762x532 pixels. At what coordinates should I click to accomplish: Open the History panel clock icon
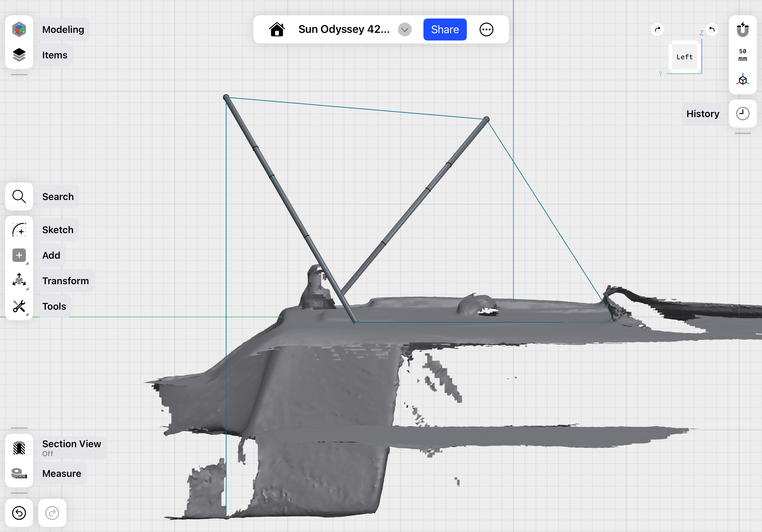coord(743,114)
